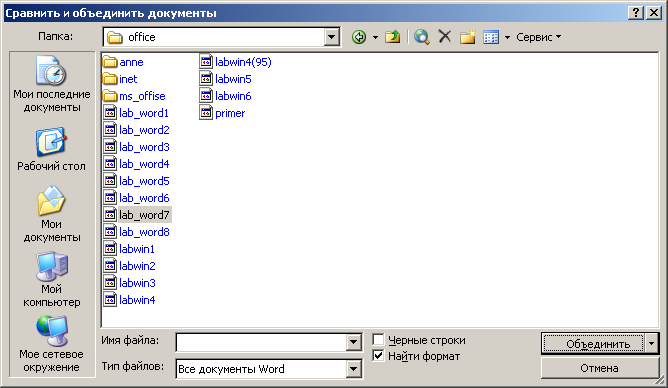This screenshot has width=668, height=388.
Task: Select the labwin2 document
Action: click(130, 266)
